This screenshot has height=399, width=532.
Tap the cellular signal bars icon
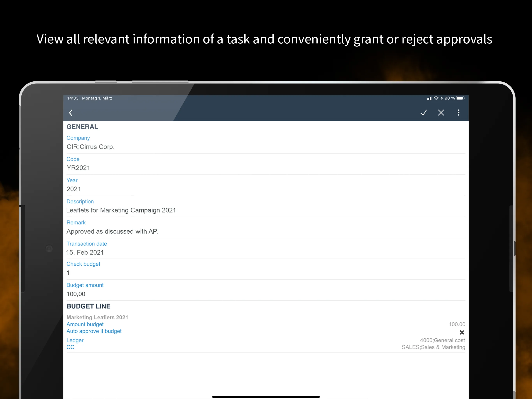[429, 98]
